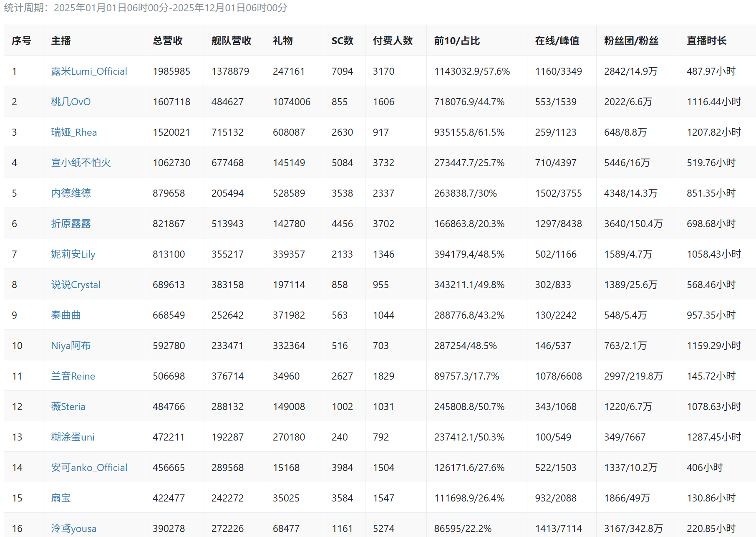Click the 桃几OvO streamer link
Screen dimensions: 756x537
[71, 102]
